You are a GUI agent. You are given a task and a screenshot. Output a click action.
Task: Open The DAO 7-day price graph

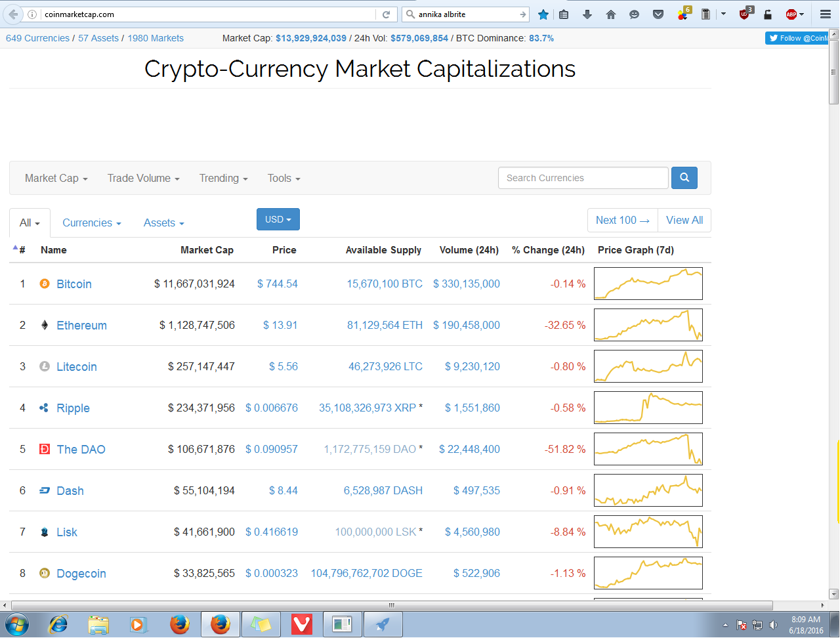648,449
